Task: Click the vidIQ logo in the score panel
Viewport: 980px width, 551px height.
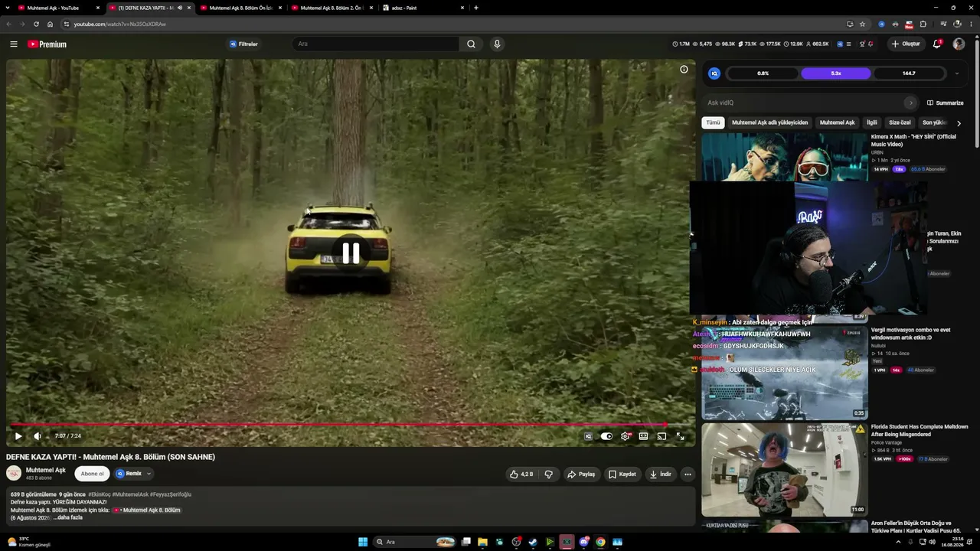Action: 714,73
